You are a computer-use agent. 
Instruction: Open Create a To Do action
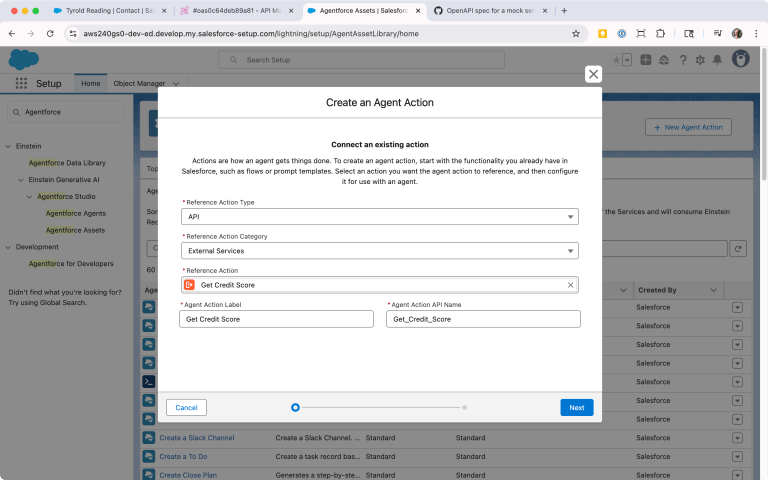click(x=183, y=456)
